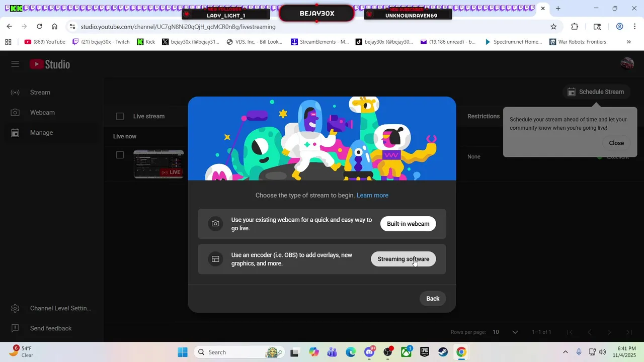This screenshot has width=644, height=362.
Task: Click the Restrictions column header
Action: (x=484, y=116)
